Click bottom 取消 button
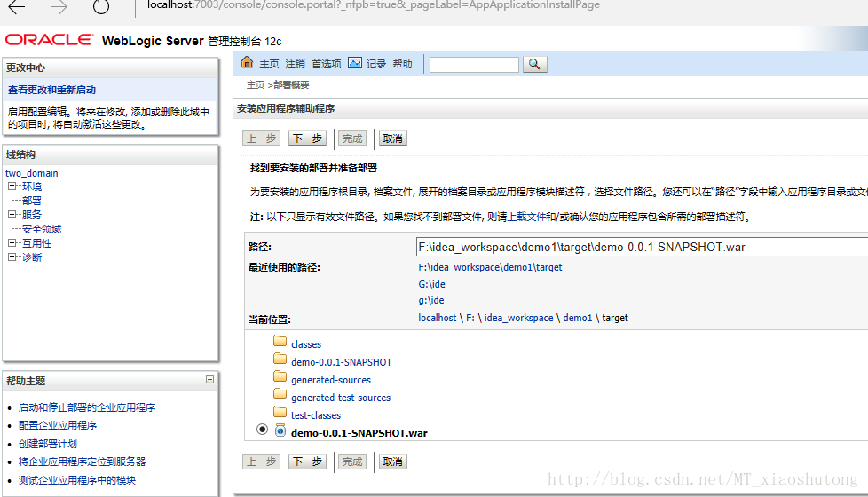Viewport: 868px width, 497px height. [392, 461]
